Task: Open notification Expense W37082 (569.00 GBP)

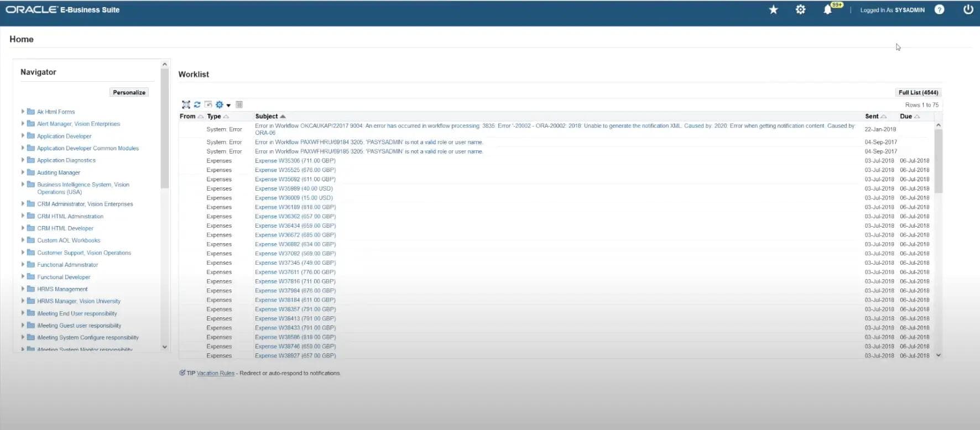Action: (295, 254)
